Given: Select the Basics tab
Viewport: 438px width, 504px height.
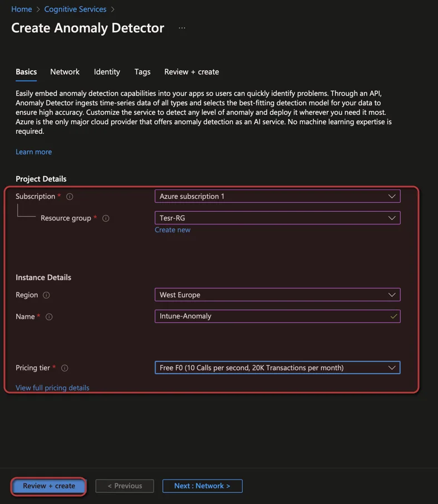Looking at the screenshot, I should click(x=26, y=72).
